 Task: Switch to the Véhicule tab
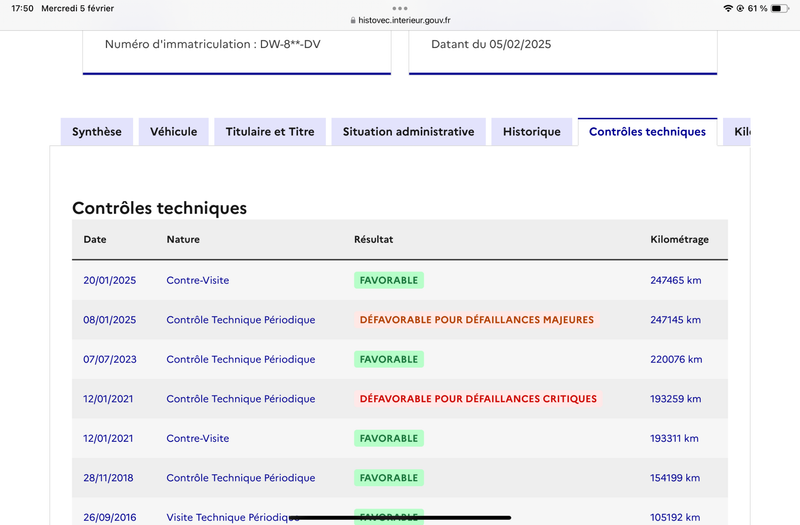coord(173,132)
